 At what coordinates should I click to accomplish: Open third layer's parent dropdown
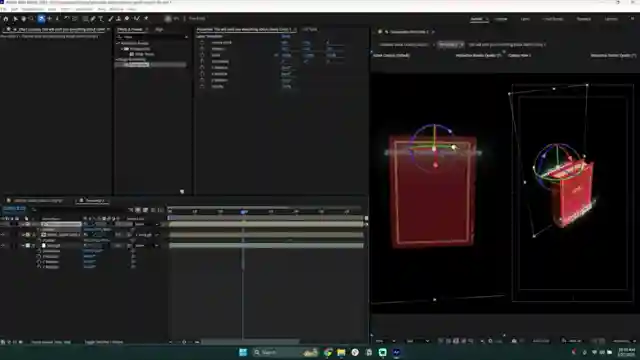click(147, 245)
